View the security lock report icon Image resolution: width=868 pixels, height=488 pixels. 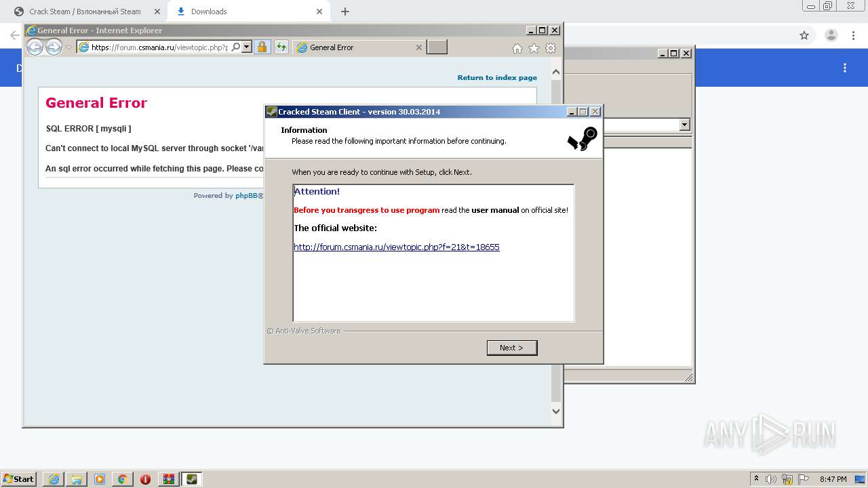[x=262, y=47]
